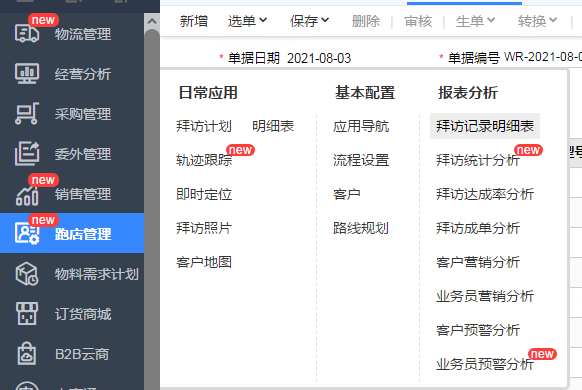The image size is (582, 390).
Task: Open 销售管理 in the sidebar
Action: point(83,194)
